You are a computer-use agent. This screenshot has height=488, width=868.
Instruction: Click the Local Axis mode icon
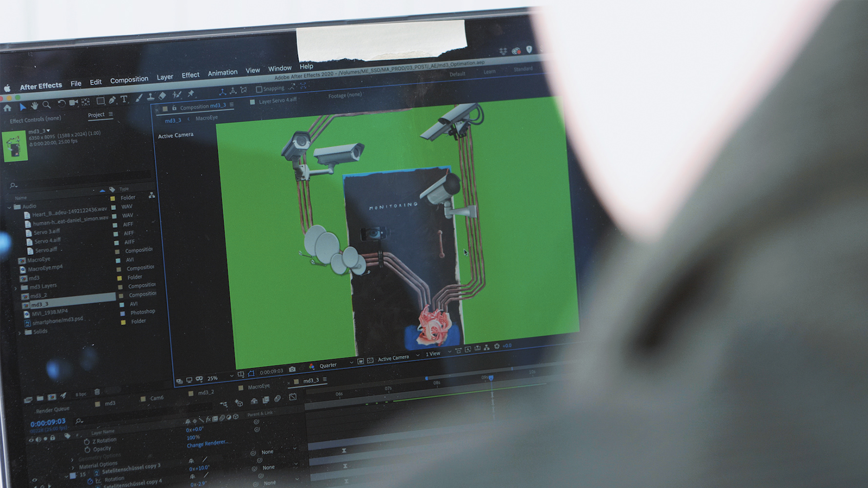222,92
